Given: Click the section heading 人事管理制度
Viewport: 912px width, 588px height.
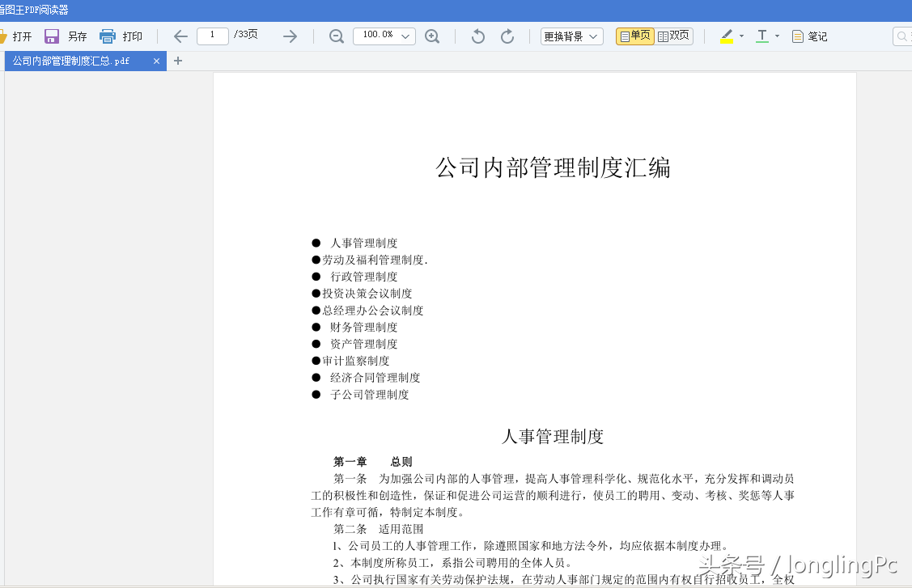Looking at the screenshot, I should (554, 437).
